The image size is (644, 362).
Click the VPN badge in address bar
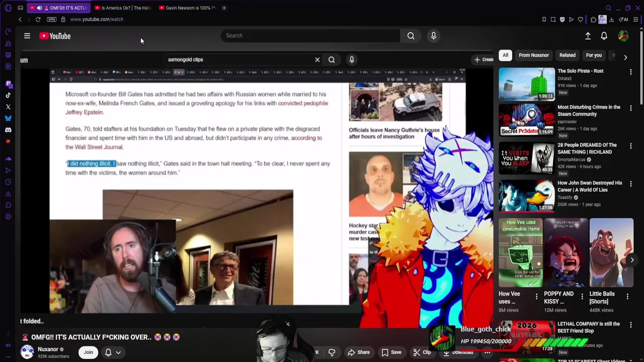tap(51, 19)
